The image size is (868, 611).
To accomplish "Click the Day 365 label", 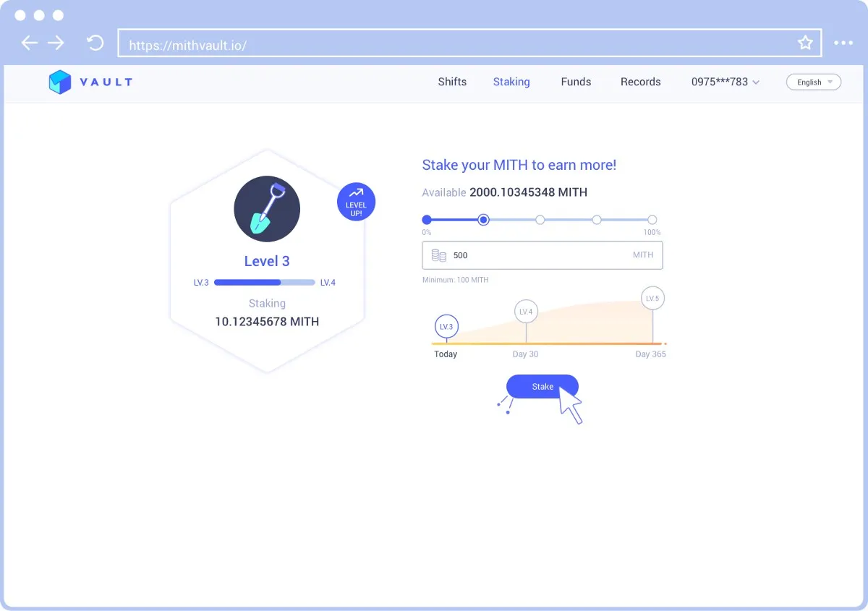I will (651, 354).
